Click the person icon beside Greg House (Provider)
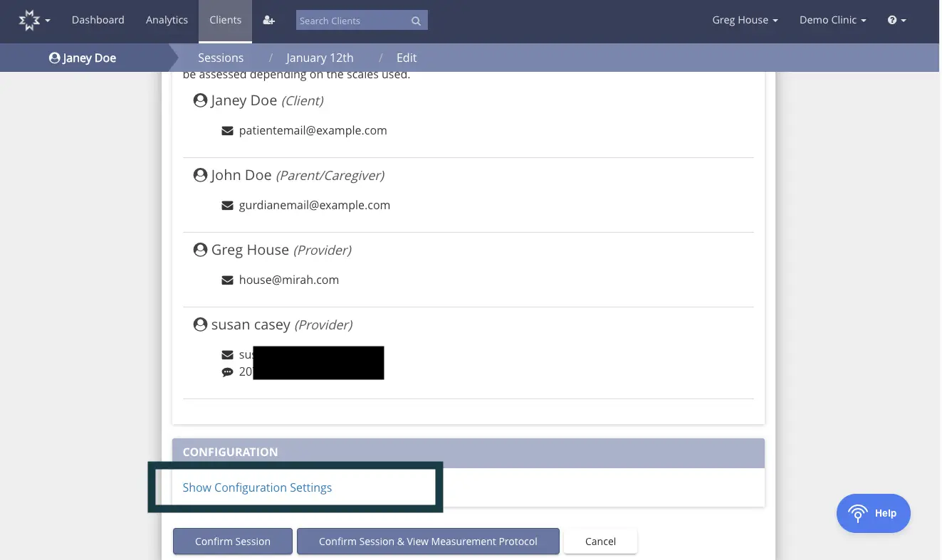This screenshot has width=942, height=560. (x=200, y=249)
